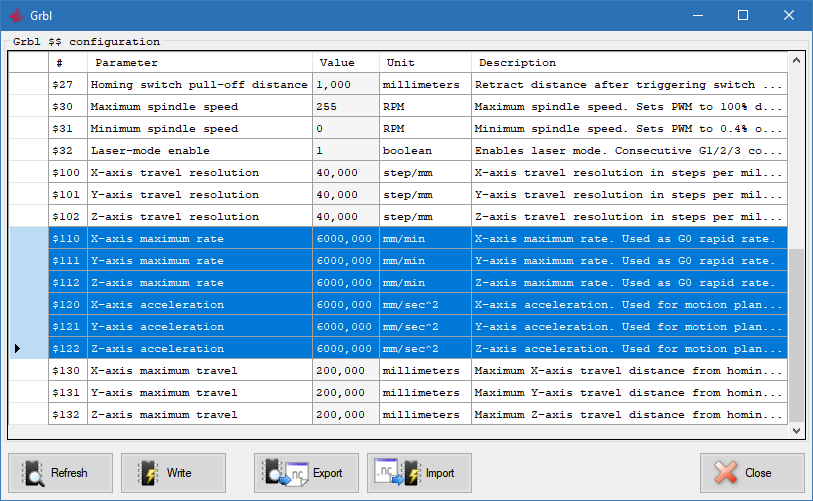The width and height of the screenshot is (813, 501).
Task: Click the Description column header
Action: (x=629, y=63)
